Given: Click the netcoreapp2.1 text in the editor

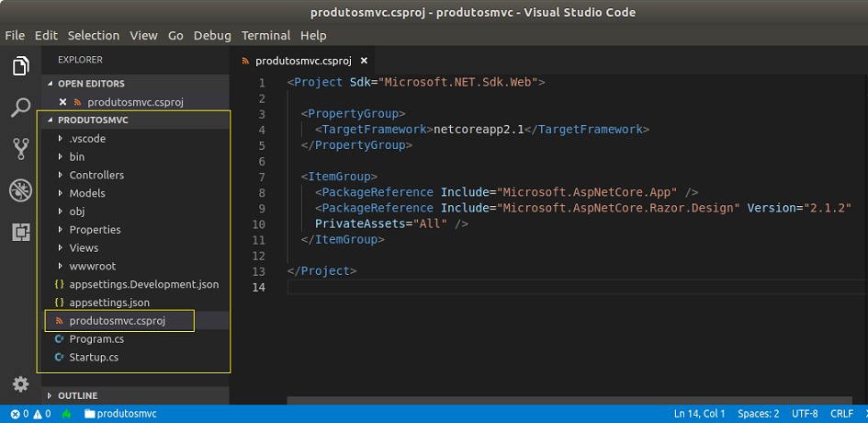Looking at the screenshot, I should pos(479,131).
